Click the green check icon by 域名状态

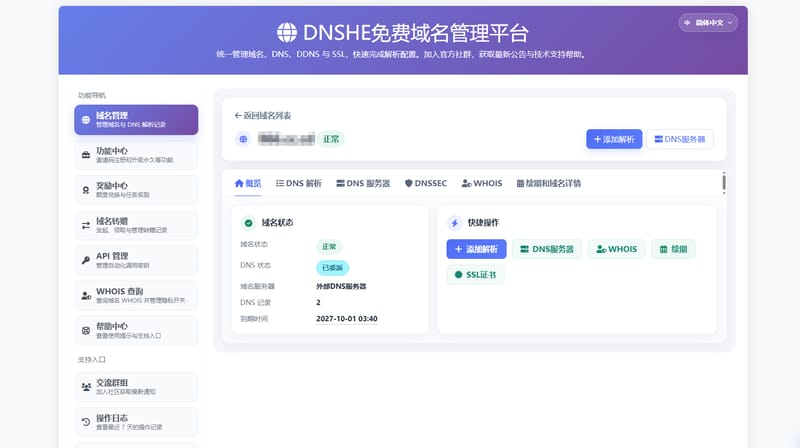248,222
